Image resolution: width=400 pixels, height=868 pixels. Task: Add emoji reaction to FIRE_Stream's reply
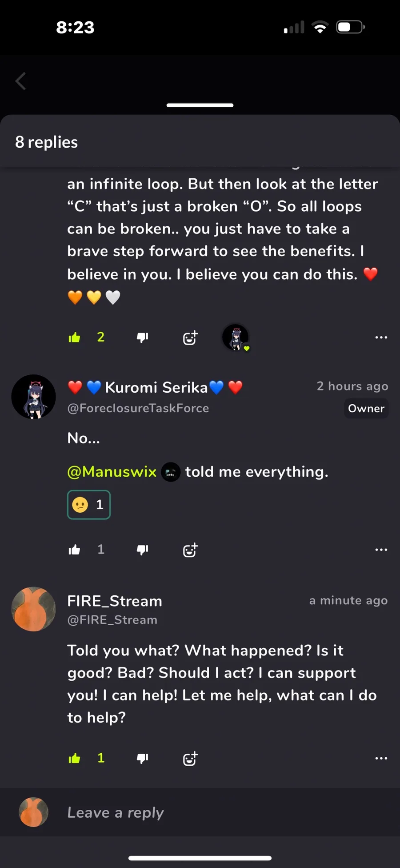click(190, 759)
